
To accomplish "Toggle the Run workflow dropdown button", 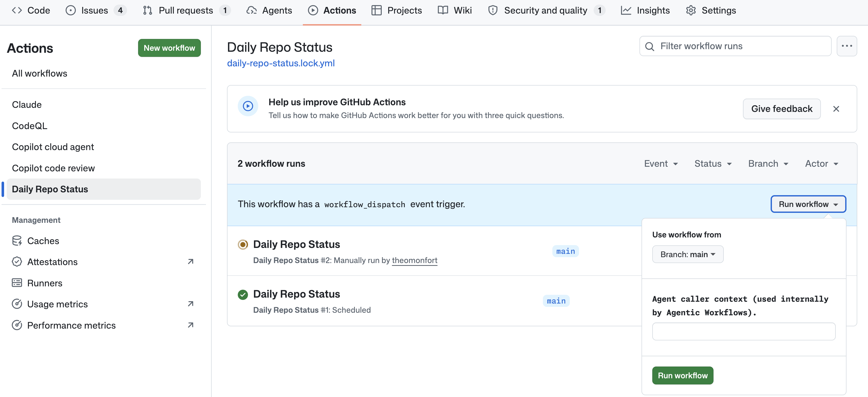I will (x=808, y=204).
